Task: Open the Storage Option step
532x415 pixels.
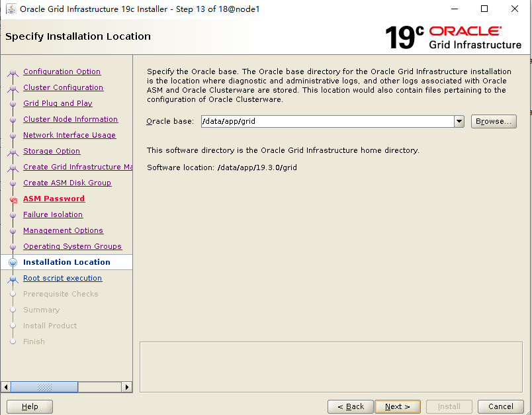Action: point(52,151)
